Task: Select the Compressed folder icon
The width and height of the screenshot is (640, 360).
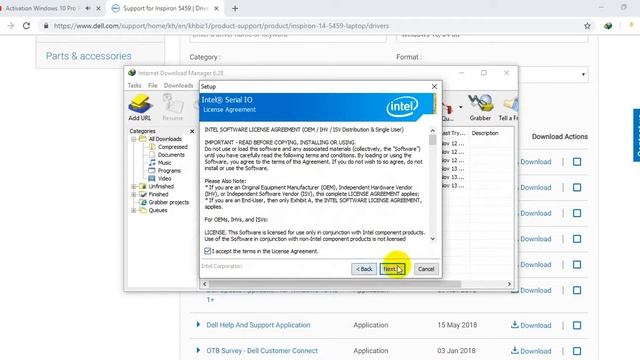Action: pos(152,147)
